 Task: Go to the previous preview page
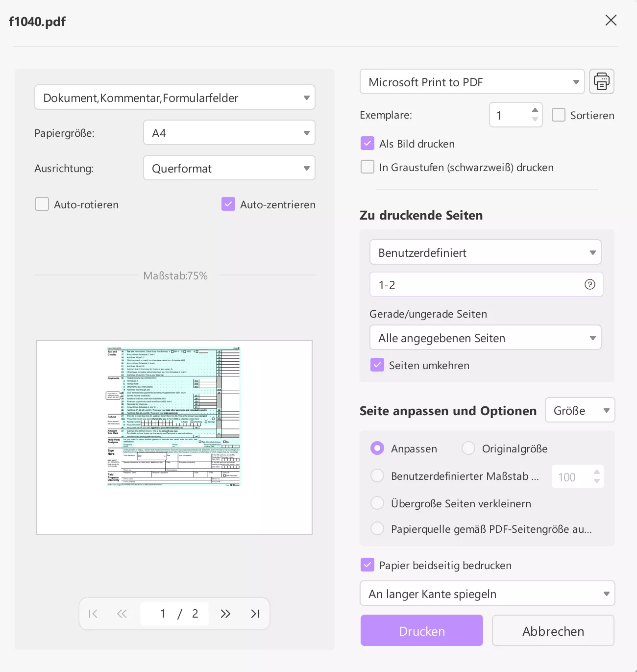[122, 614]
